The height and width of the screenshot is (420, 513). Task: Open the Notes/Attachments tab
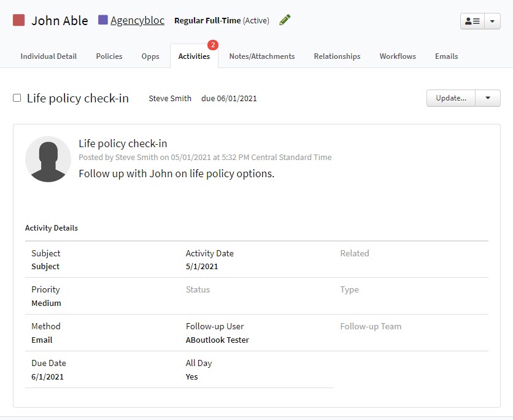261,56
